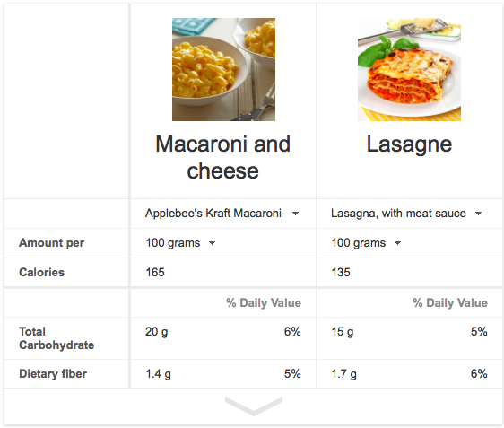The image size is (504, 428).
Task: Change lasagne amount from 100 grams
Action: (366, 243)
